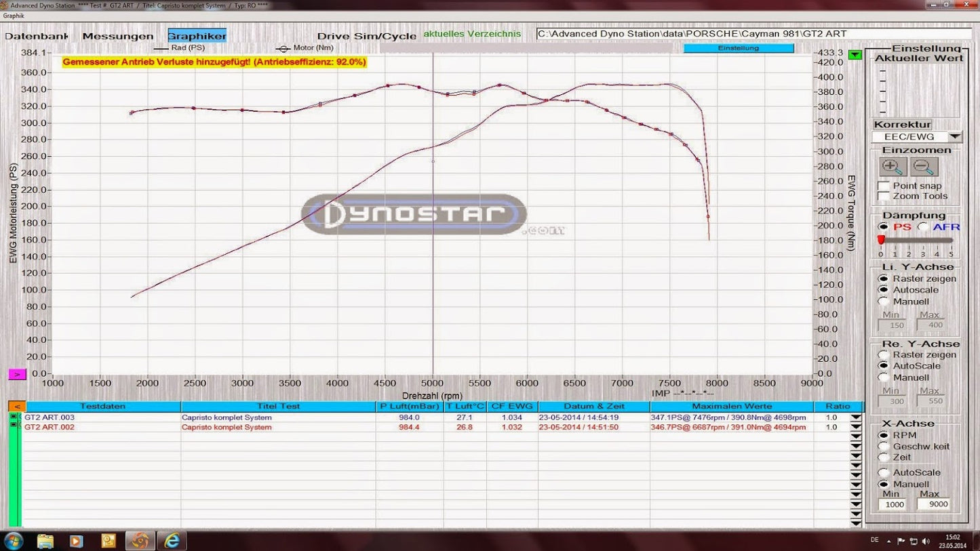Click the blue Einstellung button above the chart
Image resolution: width=980 pixels, height=551 pixels.
pos(738,49)
